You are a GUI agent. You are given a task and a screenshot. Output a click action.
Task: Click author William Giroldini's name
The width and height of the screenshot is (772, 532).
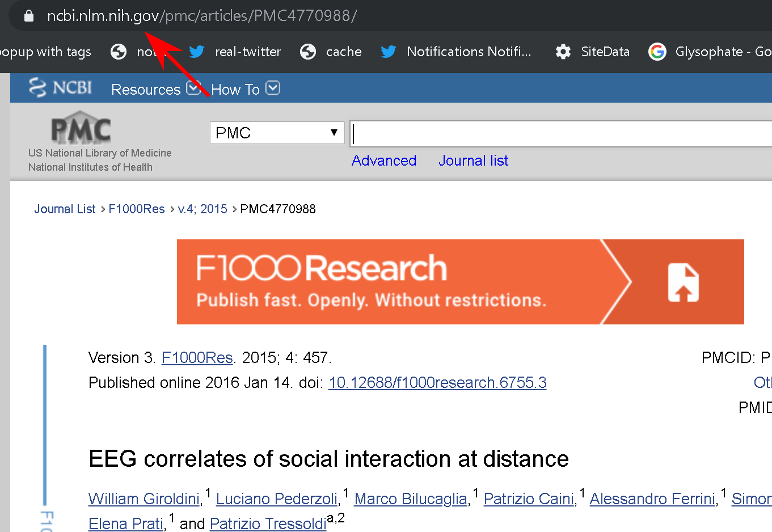144,499
